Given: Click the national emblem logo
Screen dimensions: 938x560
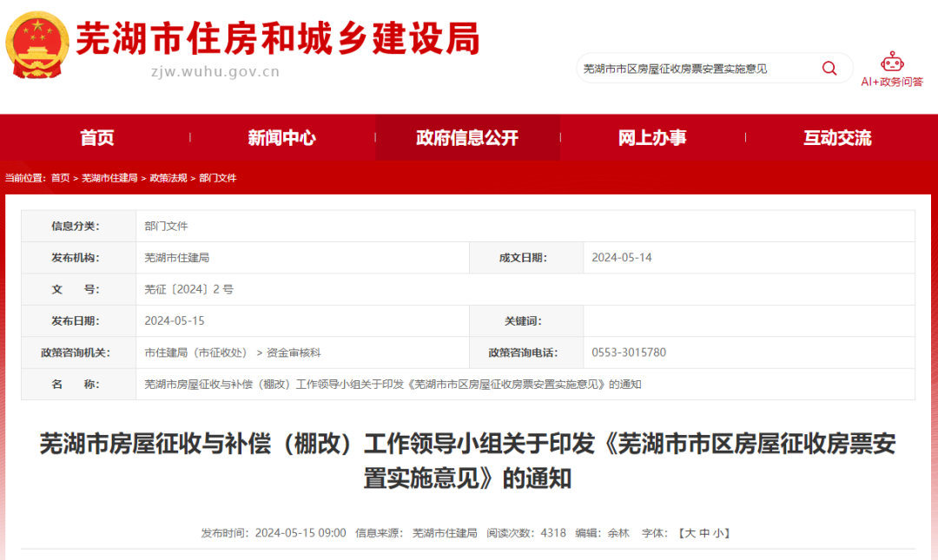Looking at the screenshot, I should 37,45.
